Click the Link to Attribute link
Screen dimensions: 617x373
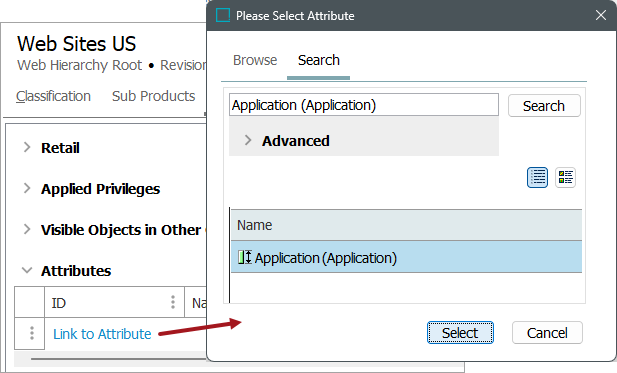coord(102,334)
